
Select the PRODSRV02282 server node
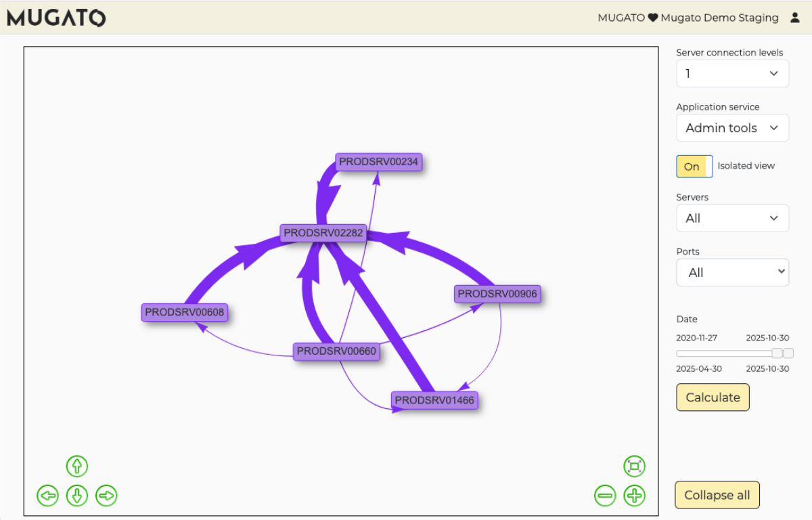click(x=323, y=233)
